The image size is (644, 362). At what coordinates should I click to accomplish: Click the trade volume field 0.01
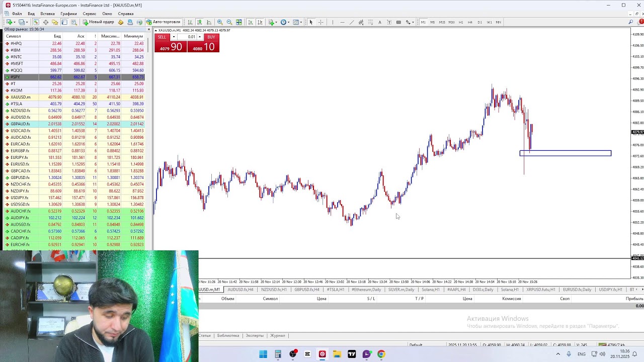coord(187,37)
